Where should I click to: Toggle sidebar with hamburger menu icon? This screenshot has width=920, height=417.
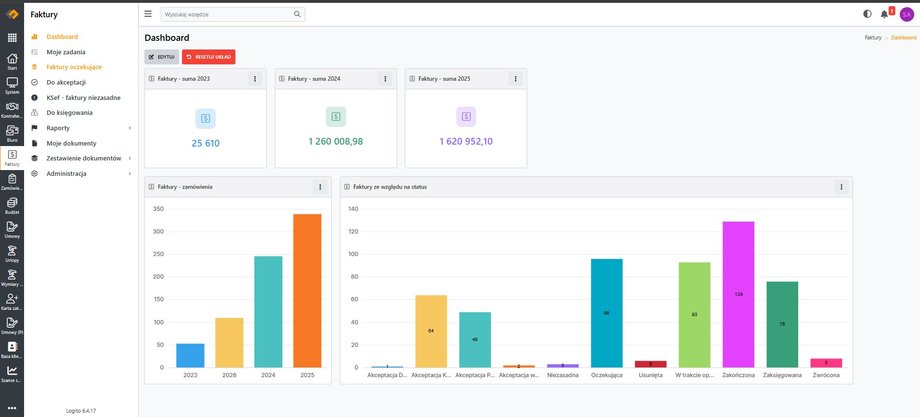pos(148,14)
